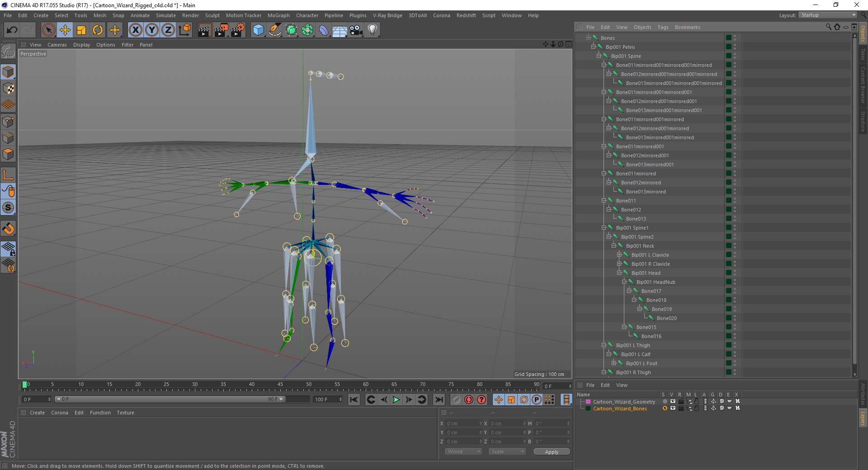Add a Light object
The image size is (868, 470).
point(373,30)
